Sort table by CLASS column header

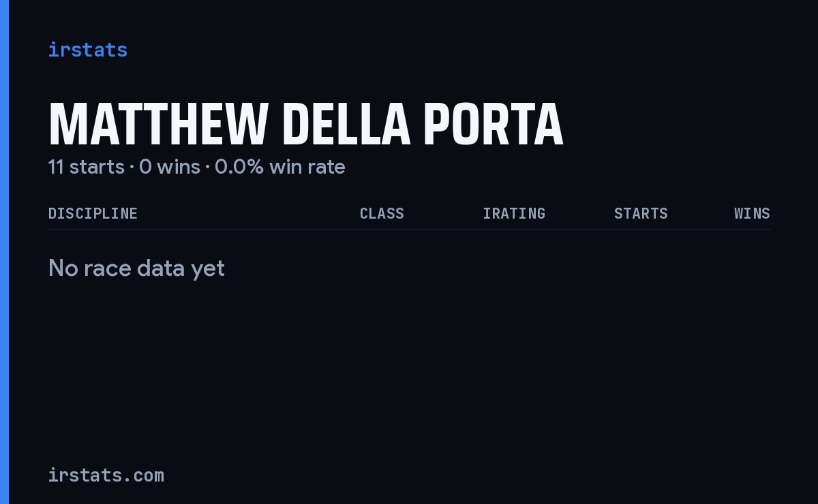pyautogui.click(x=382, y=213)
